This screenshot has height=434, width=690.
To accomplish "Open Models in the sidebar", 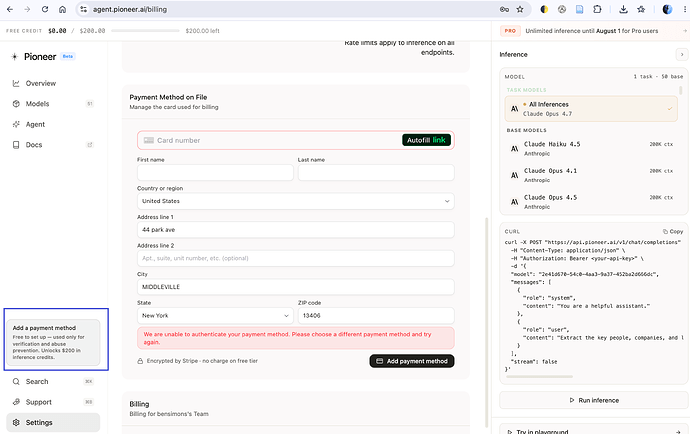I will [x=53, y=104].
